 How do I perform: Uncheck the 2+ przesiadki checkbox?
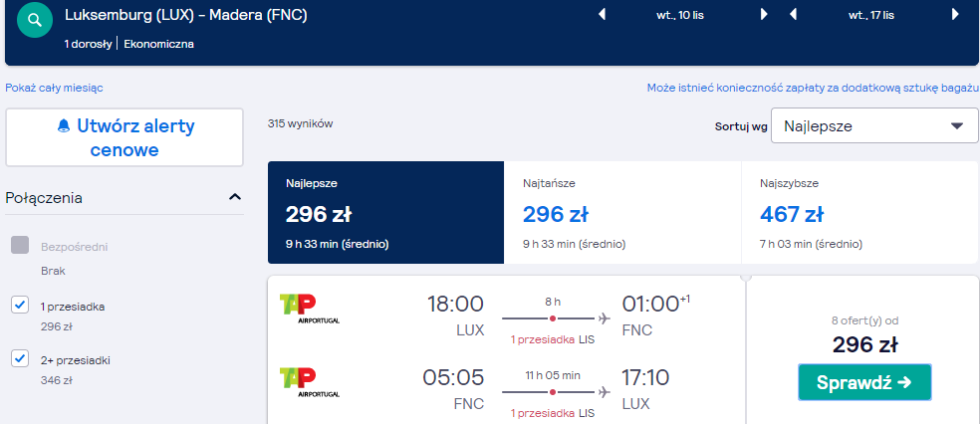point(20,358)
